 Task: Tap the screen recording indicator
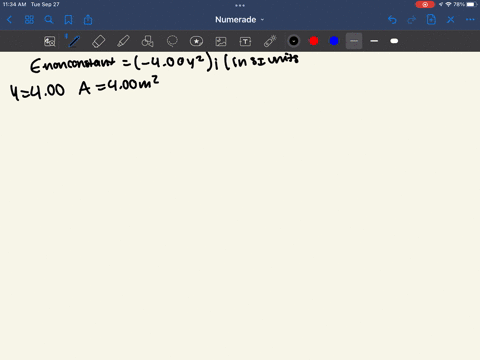point(425,5)
